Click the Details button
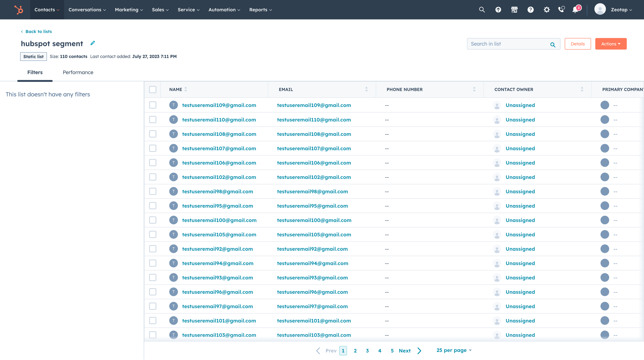 coord(577,44)
